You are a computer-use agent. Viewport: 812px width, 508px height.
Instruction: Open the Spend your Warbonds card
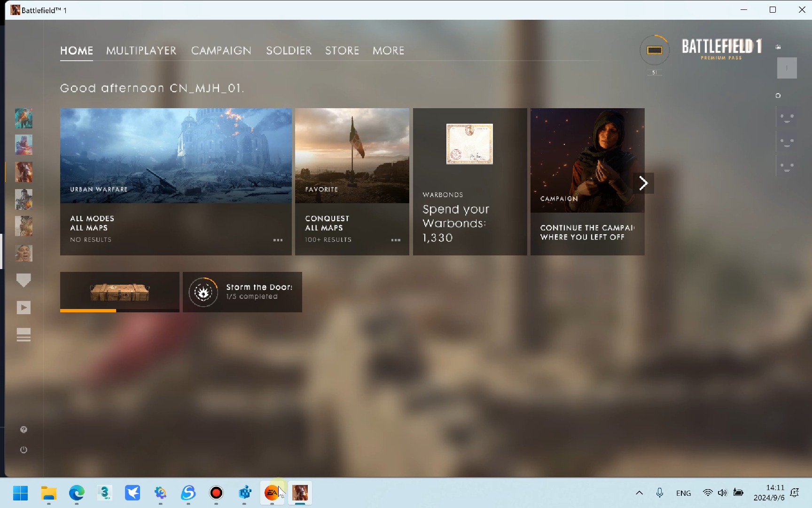(x=470, y=182)
